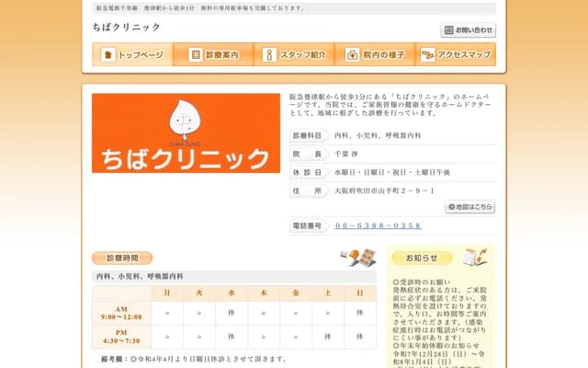
Task: Click the AM 9:00～12:00 row header
Action: (121, 313)
